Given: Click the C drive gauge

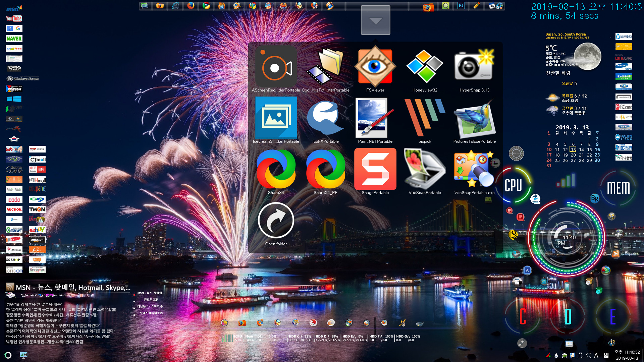Looking at the screenshot, I should point(523,316).
